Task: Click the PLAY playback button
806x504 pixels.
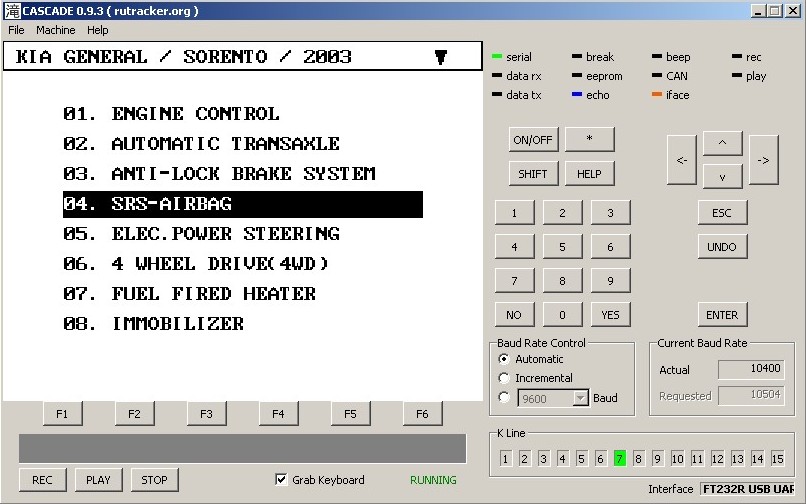Action: tap(98, 480)
